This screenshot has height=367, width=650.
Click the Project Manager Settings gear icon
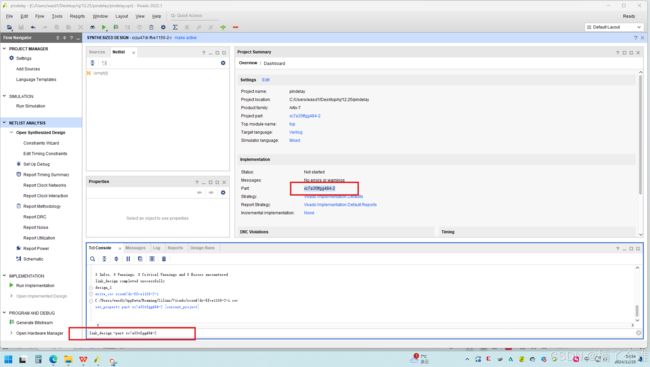tap(12, 58)
